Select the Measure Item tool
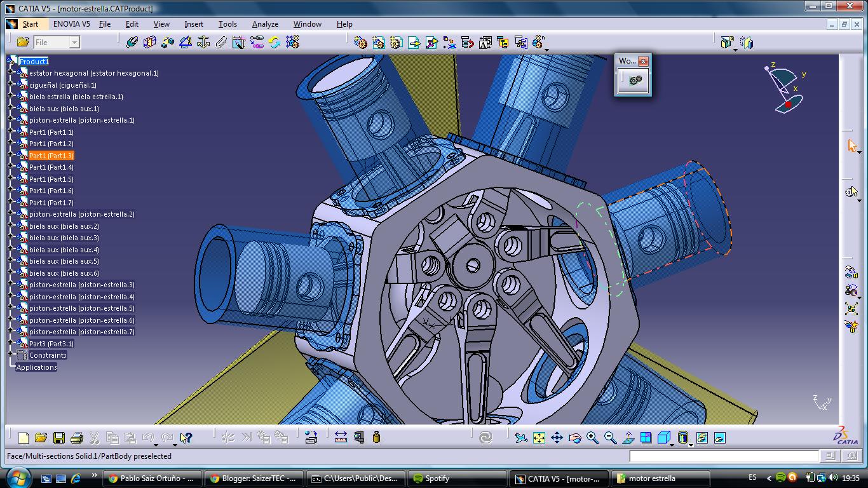868x488 pixels. pyautogui.click(x=358, y=437)
